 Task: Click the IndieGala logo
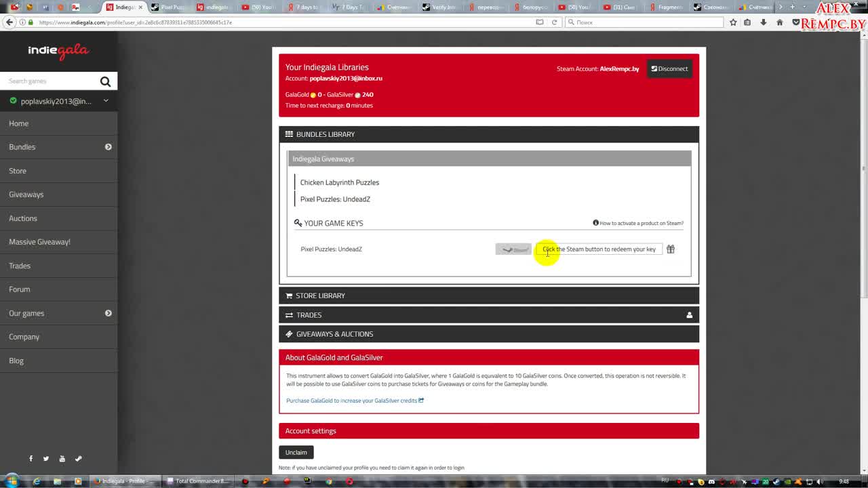58,51
